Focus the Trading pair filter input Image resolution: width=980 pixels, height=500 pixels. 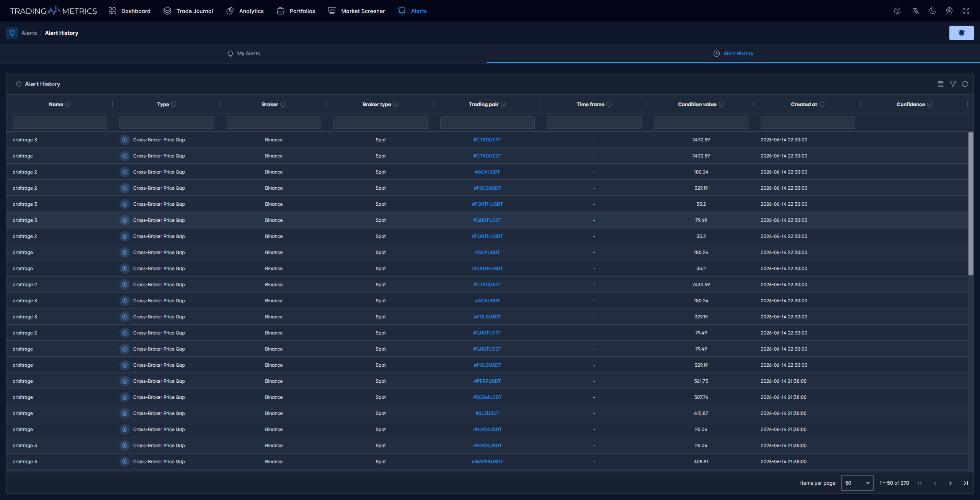click(x=487, y=123)
